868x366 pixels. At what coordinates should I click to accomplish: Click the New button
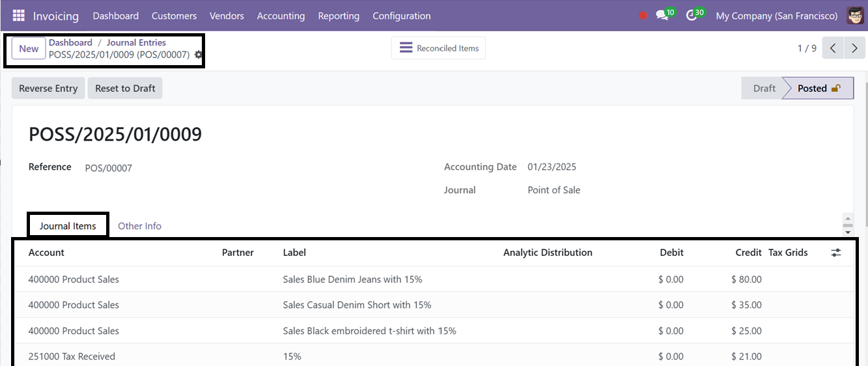29,48
